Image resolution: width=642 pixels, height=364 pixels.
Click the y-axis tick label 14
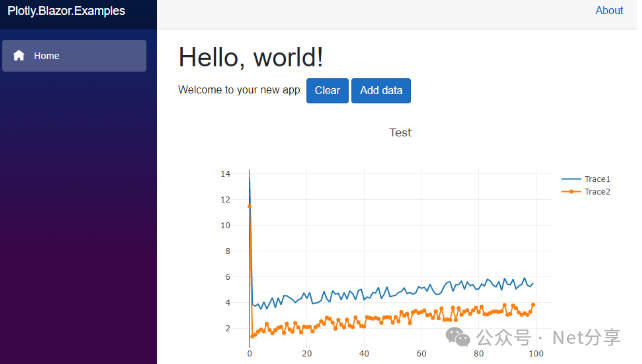226,174
